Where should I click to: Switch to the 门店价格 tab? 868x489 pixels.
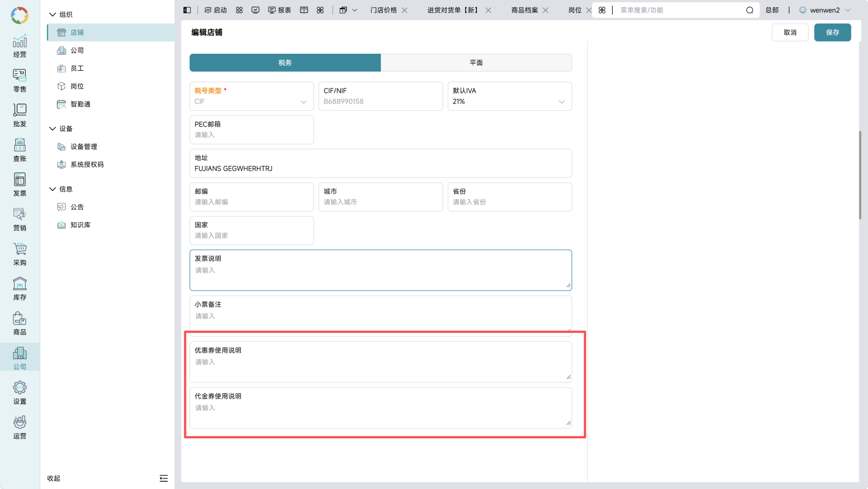tap(383, 10)
